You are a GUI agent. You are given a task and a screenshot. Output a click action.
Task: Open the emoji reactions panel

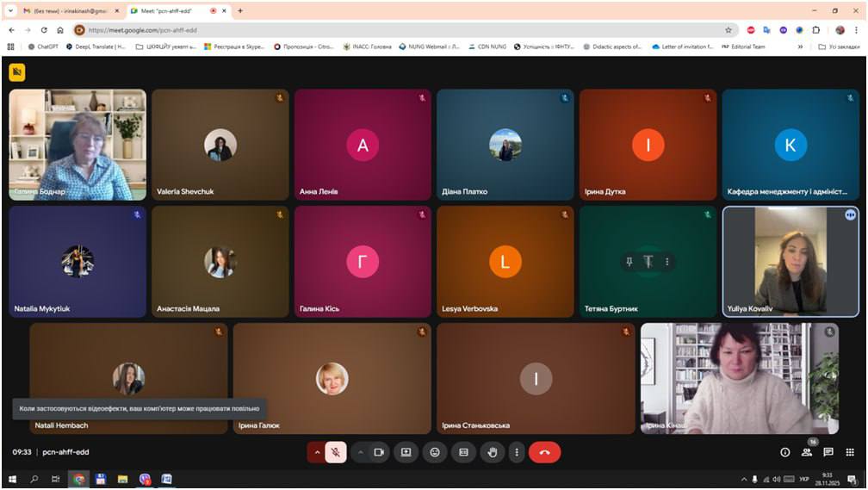coord(435,452)
